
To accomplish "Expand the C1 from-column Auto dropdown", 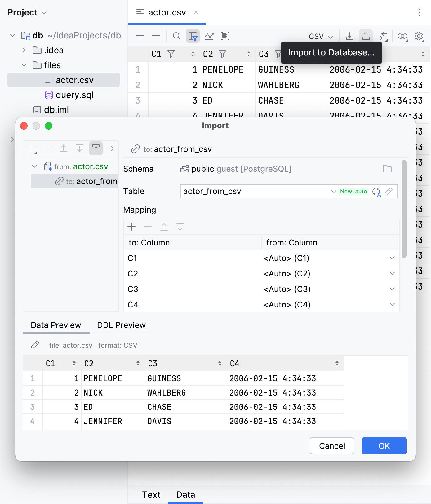I will coord(392,258).
